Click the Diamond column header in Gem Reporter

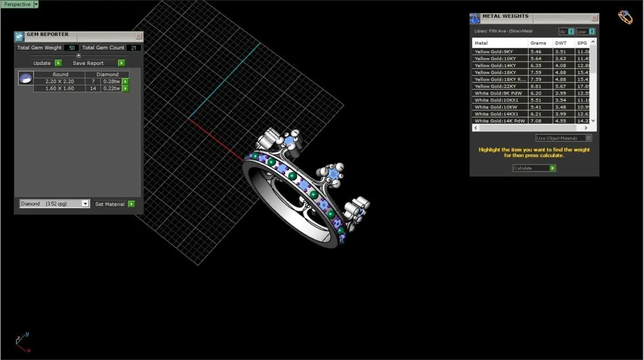coord(107,75)
